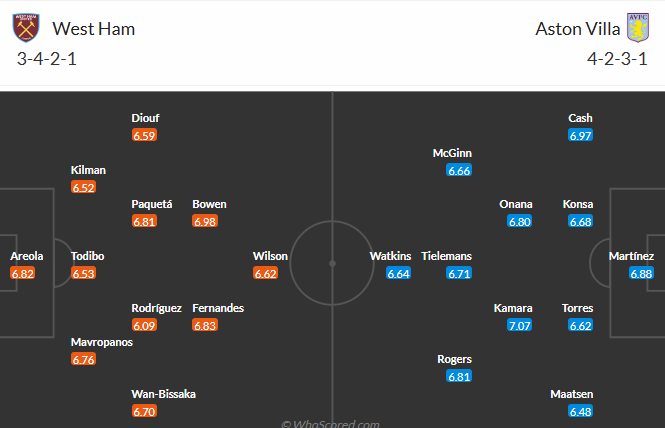Click on Wan-Bissaka's name
The image size is (665, 428).
[164, 394]
